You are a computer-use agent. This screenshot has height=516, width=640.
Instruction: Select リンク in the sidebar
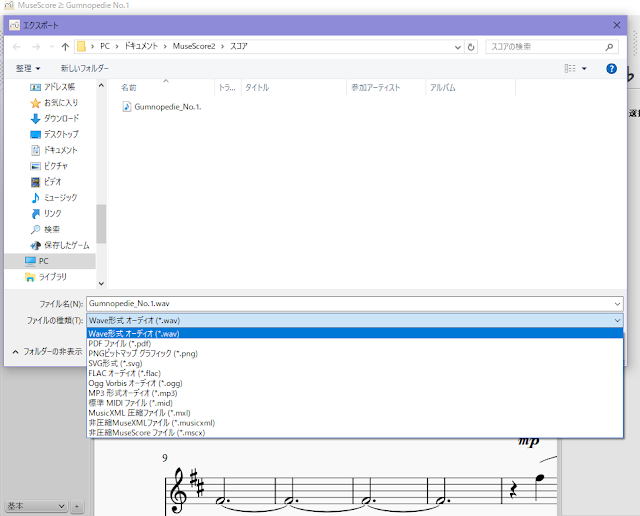pyautogui.click(x=46, y=214)
